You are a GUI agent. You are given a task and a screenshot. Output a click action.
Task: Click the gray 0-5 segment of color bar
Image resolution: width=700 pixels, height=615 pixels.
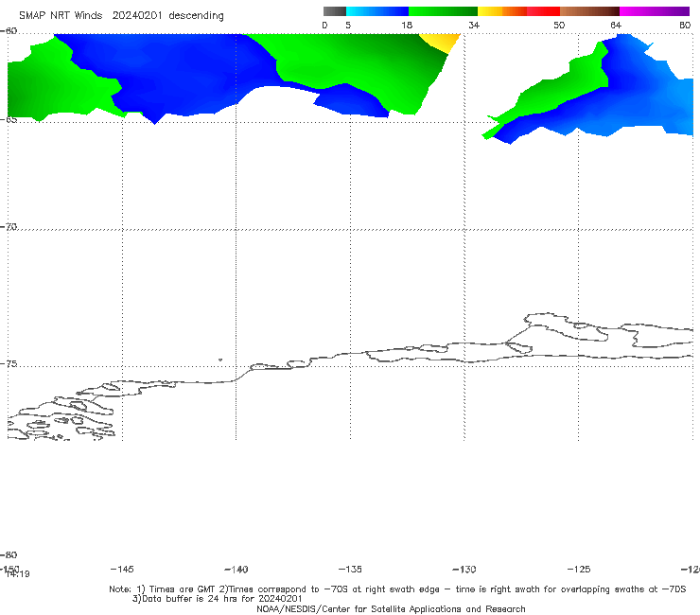point(334,11)
